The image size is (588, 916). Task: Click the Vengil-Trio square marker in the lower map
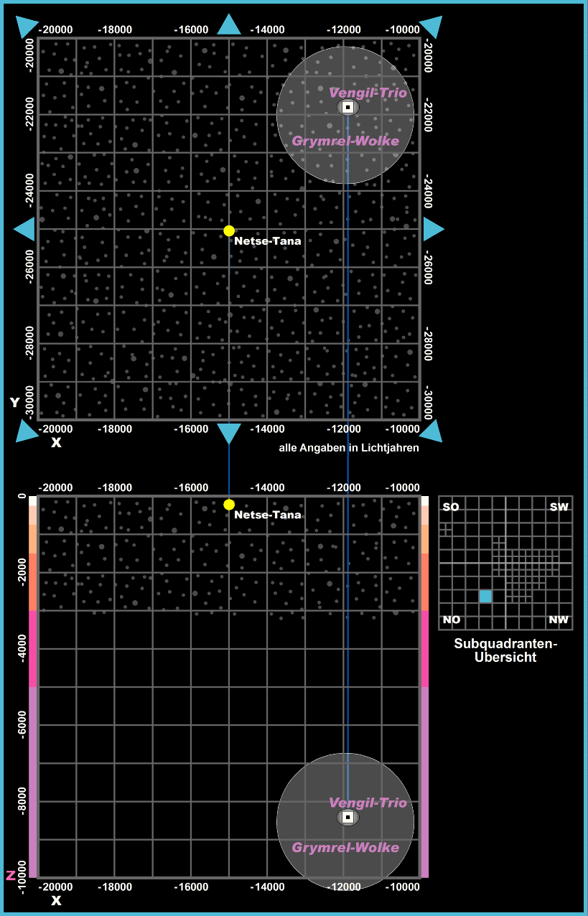[x=347, y=817]
